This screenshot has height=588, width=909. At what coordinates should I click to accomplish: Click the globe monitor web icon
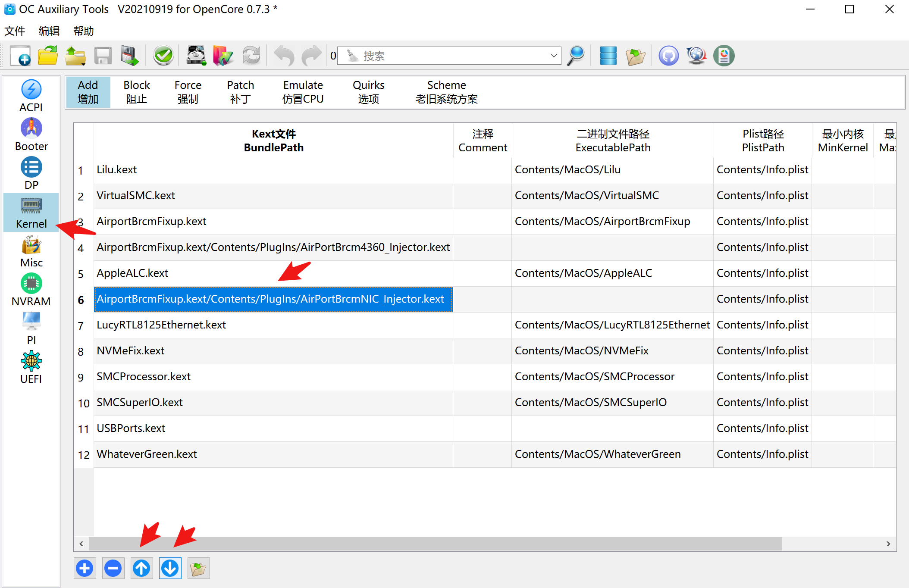[696, 56]
